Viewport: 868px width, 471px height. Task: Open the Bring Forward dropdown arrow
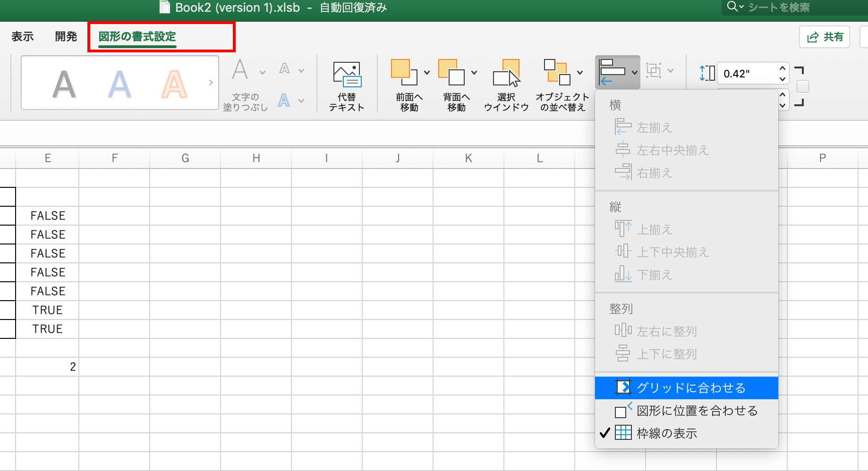[427, 73]
